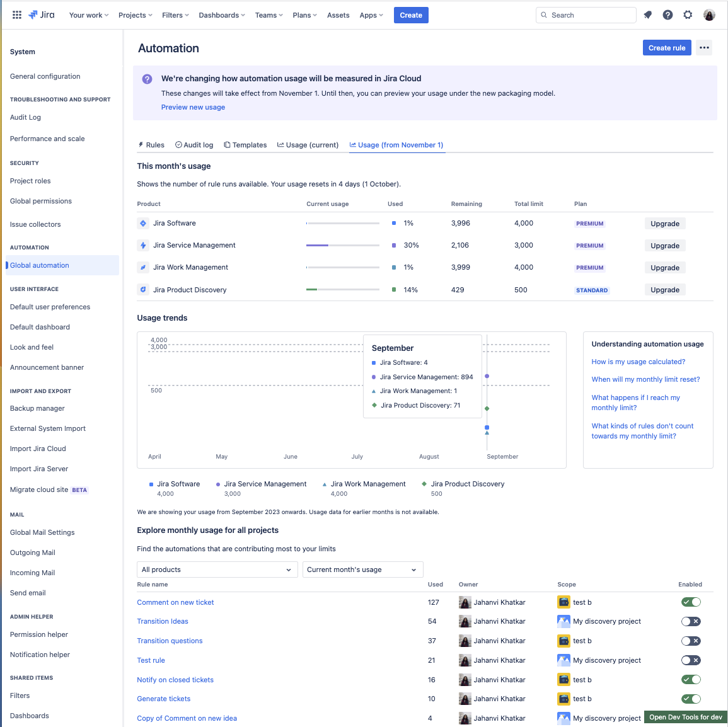Switch to the Templates tab
This screenshot has height=727, width=728.
(245, 145)
